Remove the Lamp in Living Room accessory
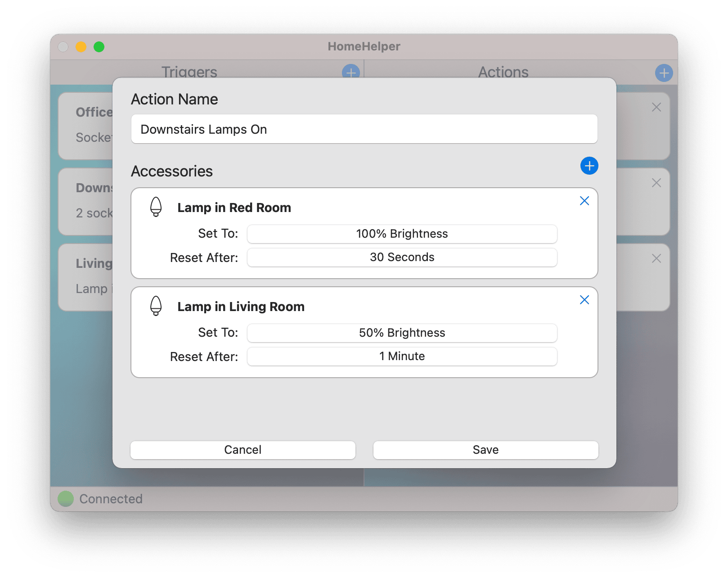The width and height of the screenshot is (728, 578). [584, 300]
